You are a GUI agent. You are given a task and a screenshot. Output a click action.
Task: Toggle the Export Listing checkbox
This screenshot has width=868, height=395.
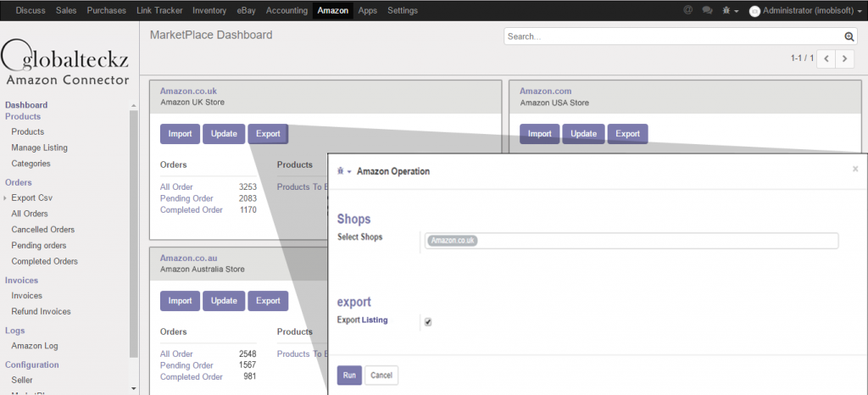coord(428,321)
